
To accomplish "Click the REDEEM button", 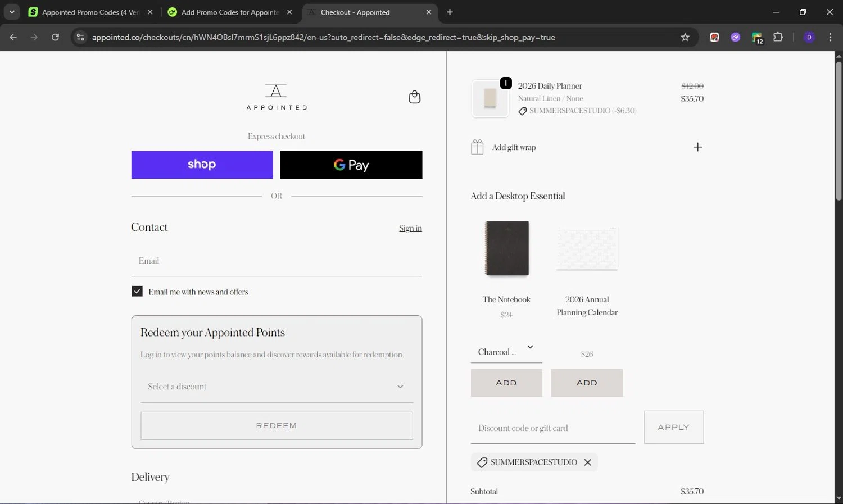I will 277,425.
